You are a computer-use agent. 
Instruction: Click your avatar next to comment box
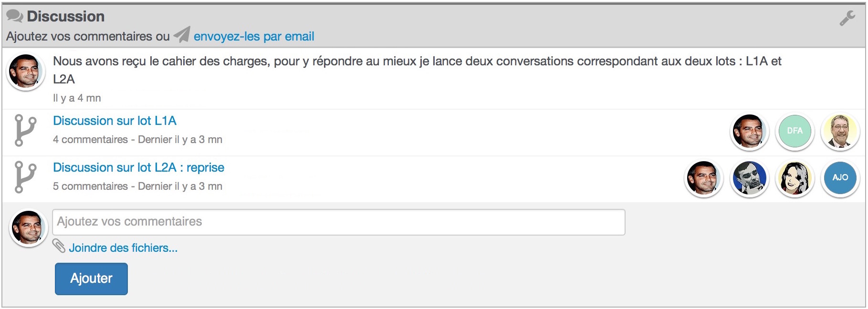tap(28, 228)
